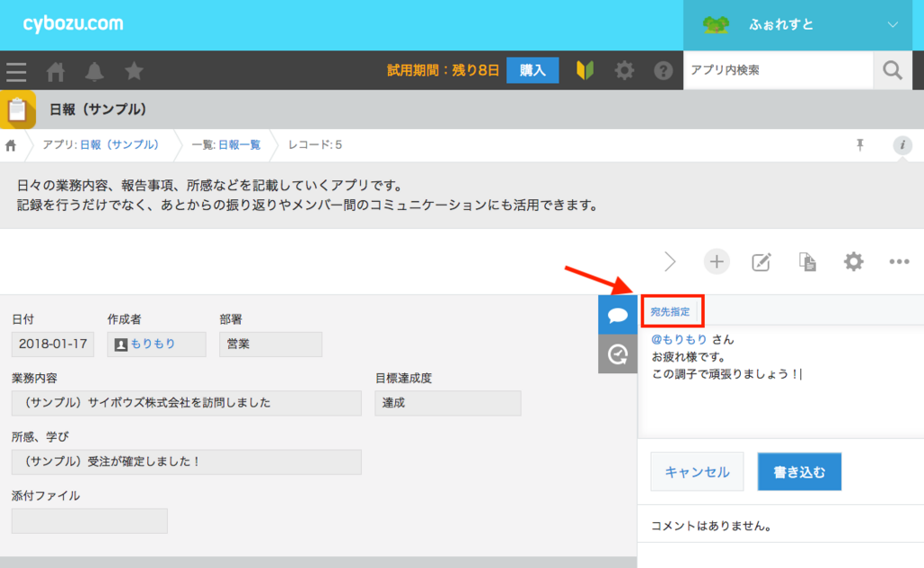Click the サイボウズ株式会社を訪問しました field
The width and height of the screenshot is (924, 568).
pyautogui.click(x=186, y=403)
